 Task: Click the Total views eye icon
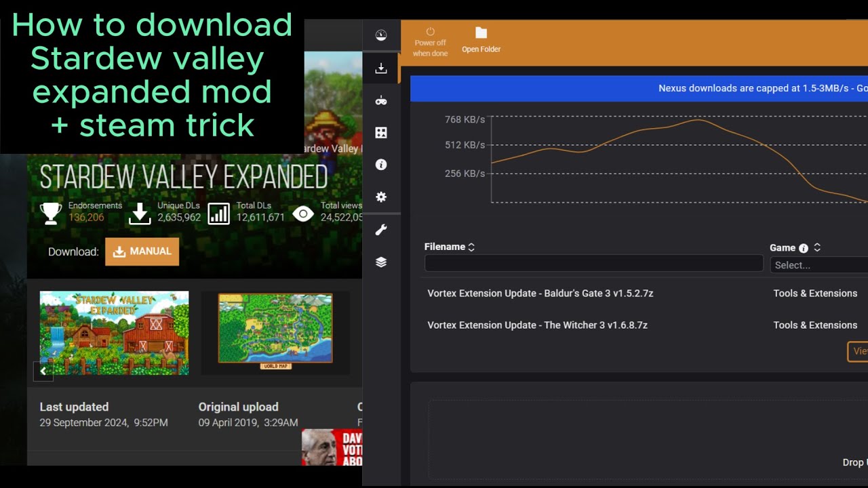[x=303, y=214]
